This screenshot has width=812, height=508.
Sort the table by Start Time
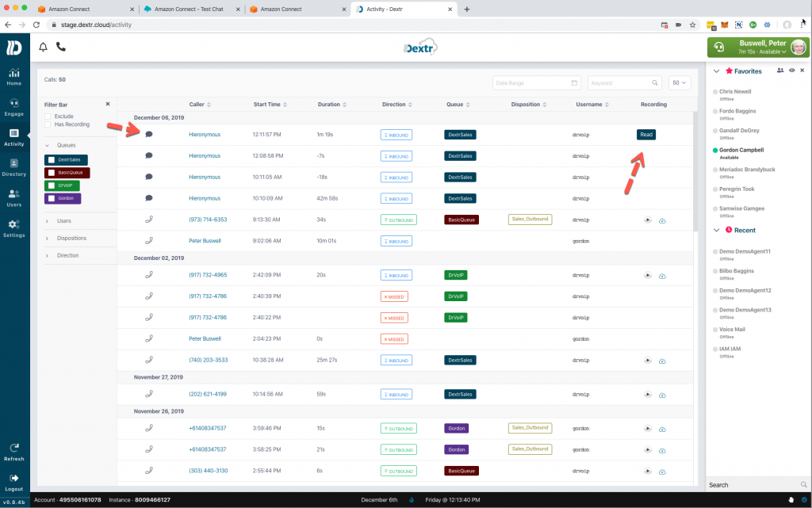270,105
